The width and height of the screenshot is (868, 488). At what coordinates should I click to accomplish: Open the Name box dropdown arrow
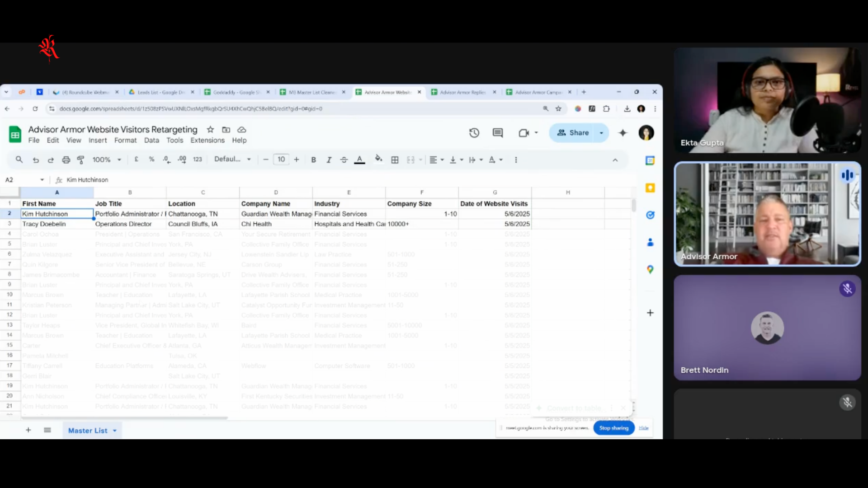click(x=42, y=180)
